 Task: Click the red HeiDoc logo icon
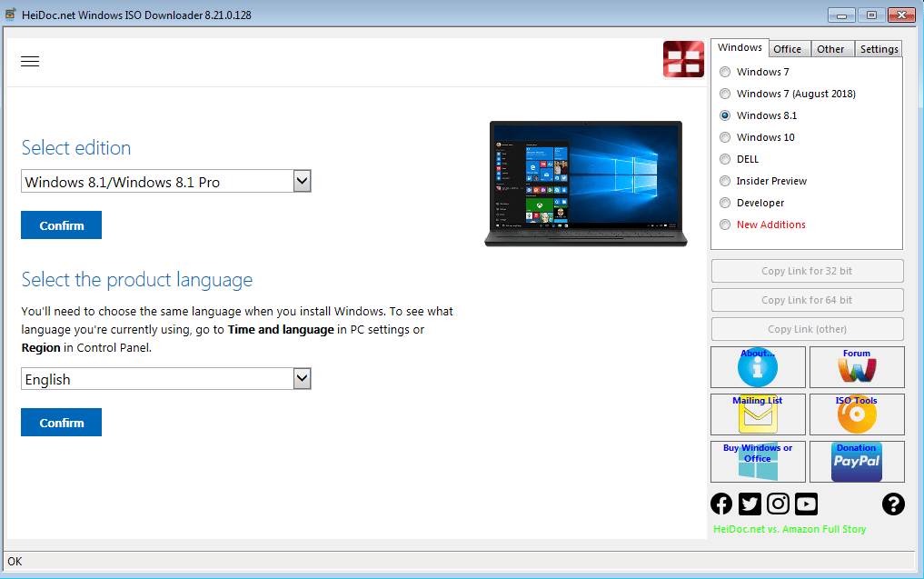tap(683, 60)
